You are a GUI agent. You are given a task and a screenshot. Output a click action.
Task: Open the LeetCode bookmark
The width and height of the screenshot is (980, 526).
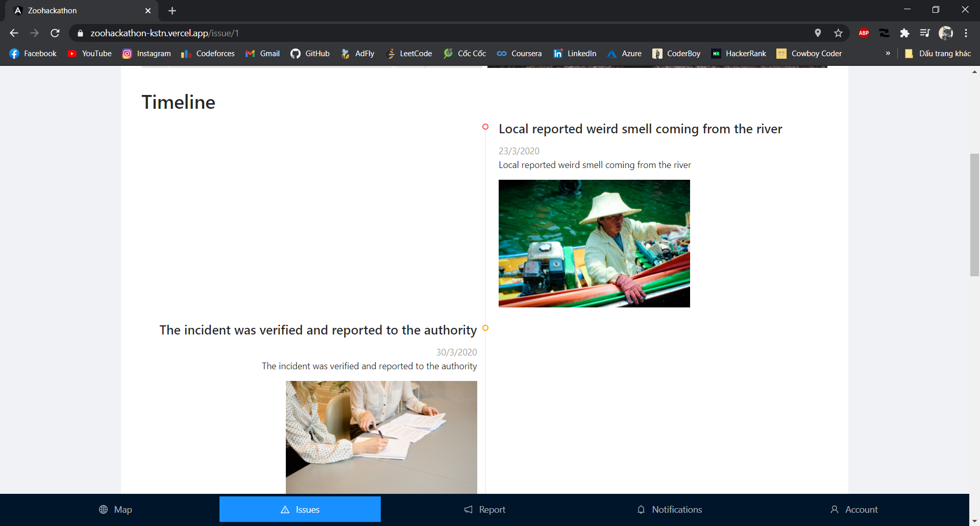tap(408, 54)
